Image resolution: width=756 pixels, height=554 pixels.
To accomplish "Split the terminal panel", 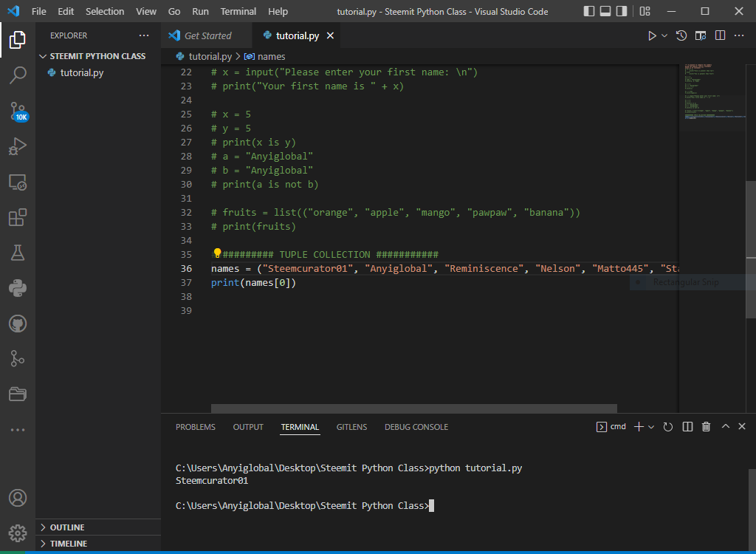I will 687,427.
